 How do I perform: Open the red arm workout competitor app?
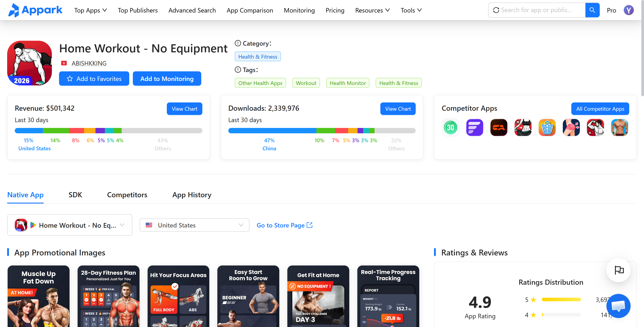pos(595,127)
